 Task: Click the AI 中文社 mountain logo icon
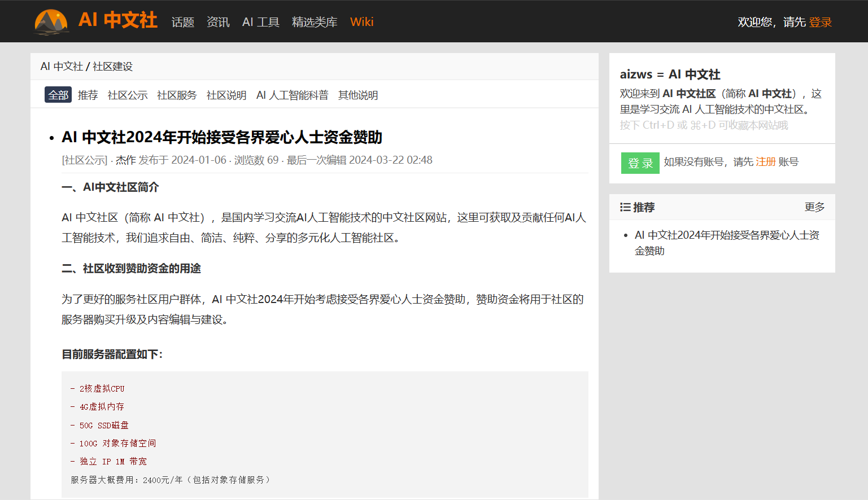[x=51, y=22]
